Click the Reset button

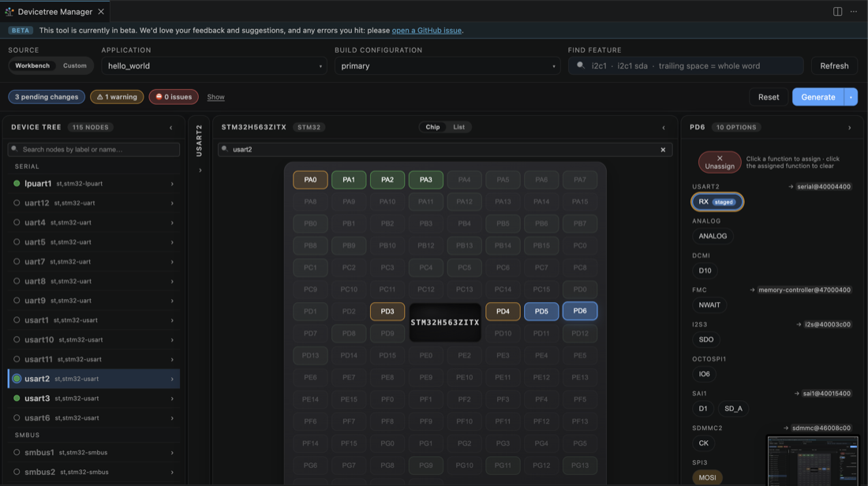click(x=769, y=97)
